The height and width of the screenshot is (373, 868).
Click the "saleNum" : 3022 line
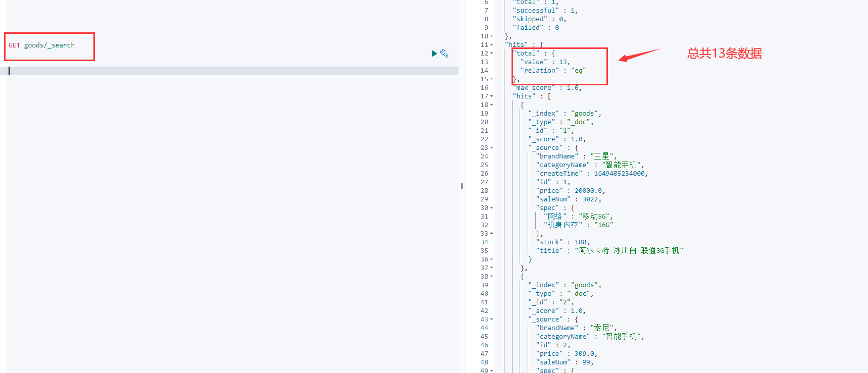pyautogui.click(x=569, y=199)
